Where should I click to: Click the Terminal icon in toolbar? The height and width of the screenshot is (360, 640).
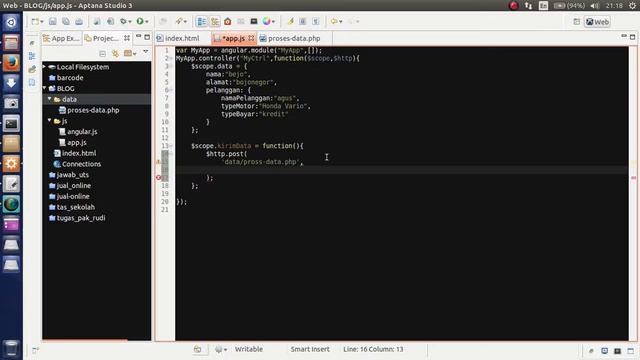254,21
